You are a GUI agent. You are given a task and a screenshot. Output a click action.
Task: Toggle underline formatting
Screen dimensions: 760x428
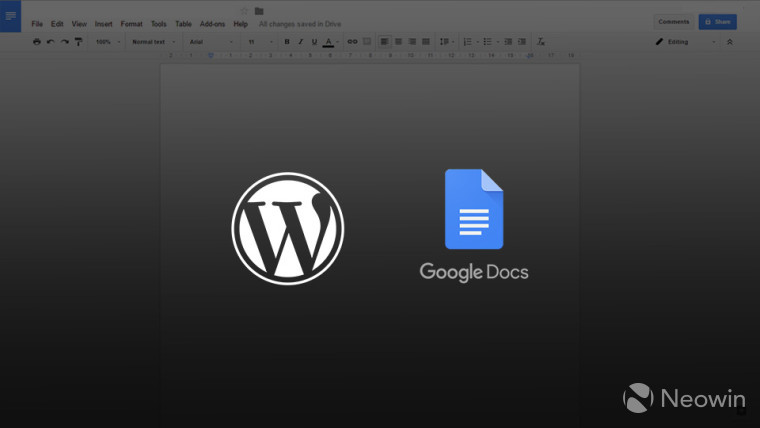pyautogui.click(x=314, y=42)
